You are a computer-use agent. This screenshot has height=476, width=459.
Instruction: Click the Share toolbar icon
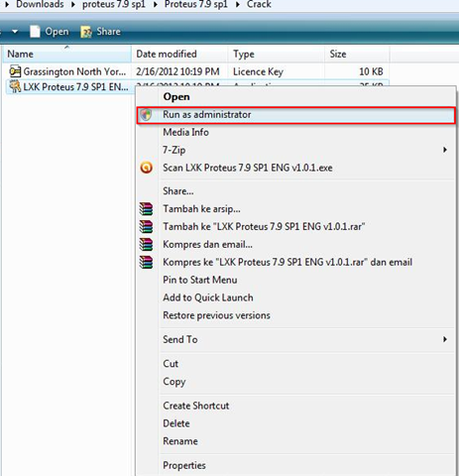coord(86,32)
